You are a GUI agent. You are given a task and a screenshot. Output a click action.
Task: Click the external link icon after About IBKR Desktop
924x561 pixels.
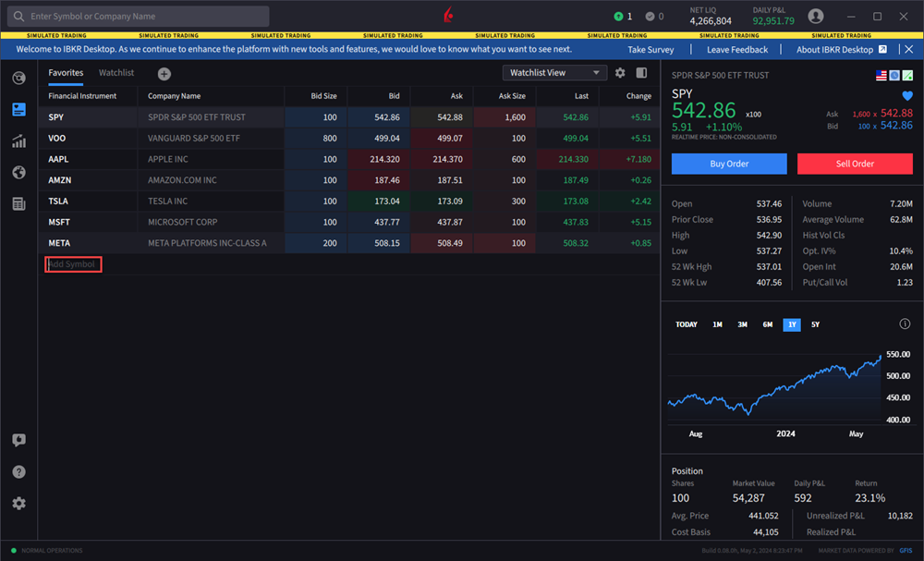pyautogui.click(x=882, y=50)
